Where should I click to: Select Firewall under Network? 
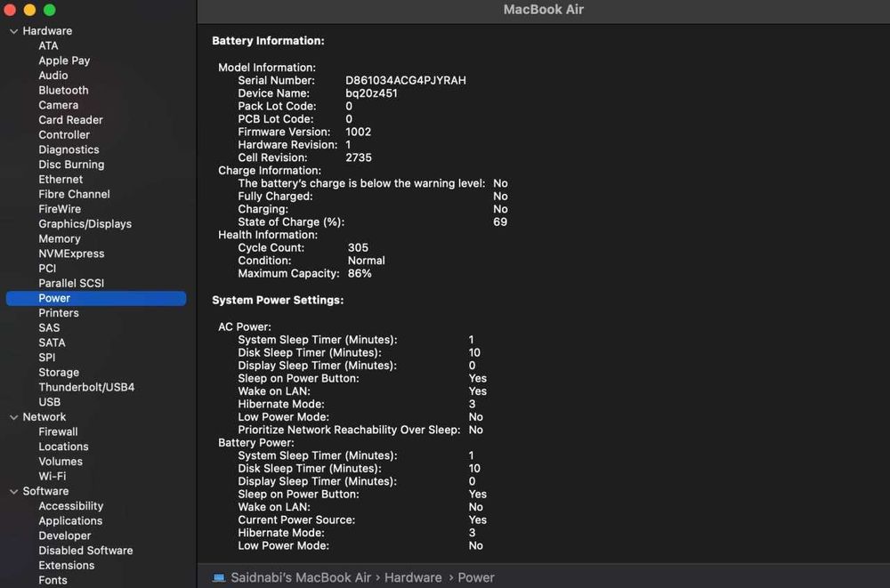[x=58, y=431]
